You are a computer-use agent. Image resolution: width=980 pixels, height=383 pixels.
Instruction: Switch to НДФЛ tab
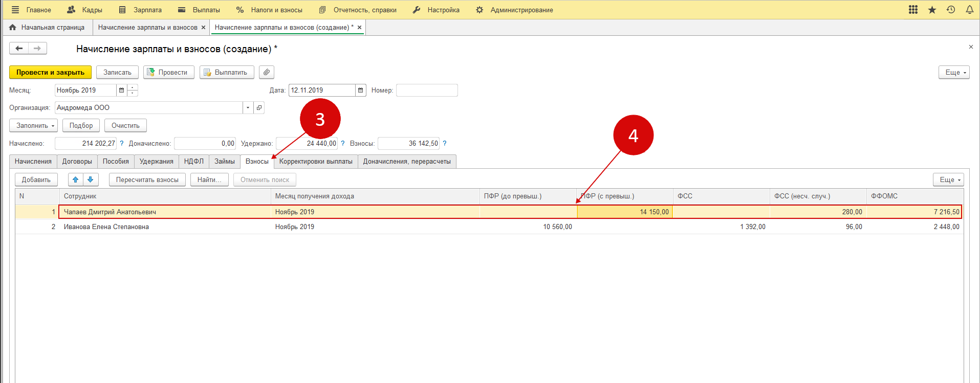[x=194, y=162]
